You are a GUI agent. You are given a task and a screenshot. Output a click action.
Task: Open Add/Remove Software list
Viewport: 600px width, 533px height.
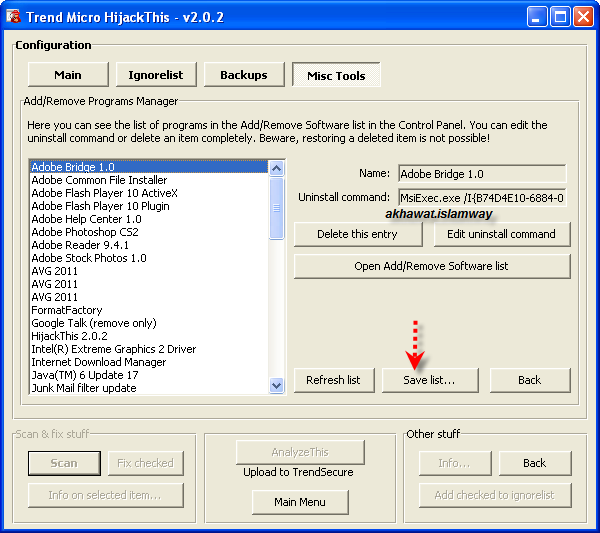coord(432,266)
